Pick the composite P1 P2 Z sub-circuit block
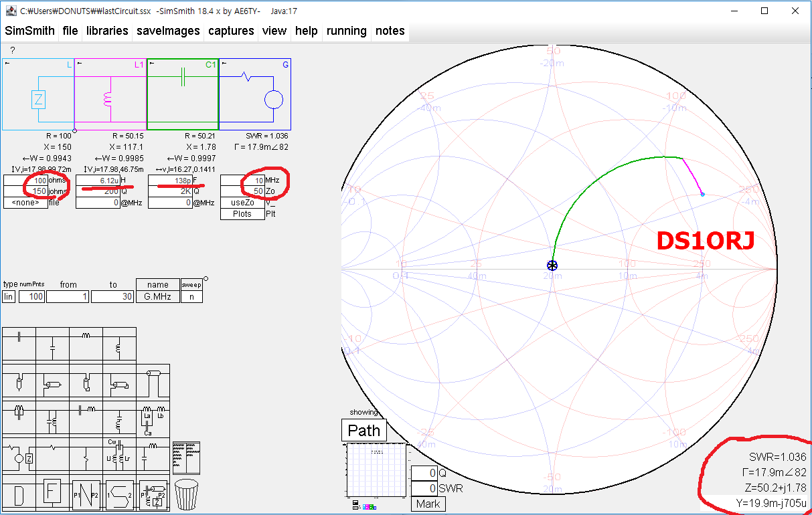 (153, 493)
